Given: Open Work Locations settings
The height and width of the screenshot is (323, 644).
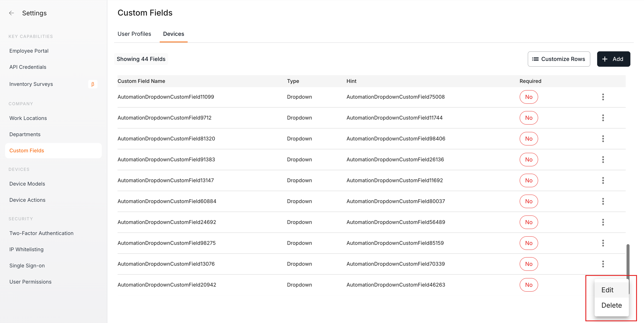Looking at the screenshot, I should click(28, 118).
